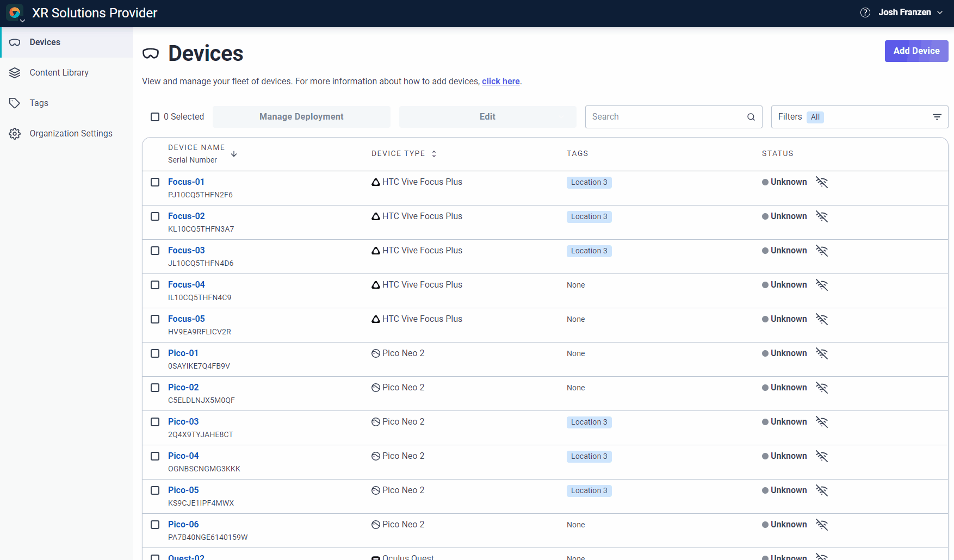
Task: Select the Content Library sidebar icon
Action: [x=15, y=72]
